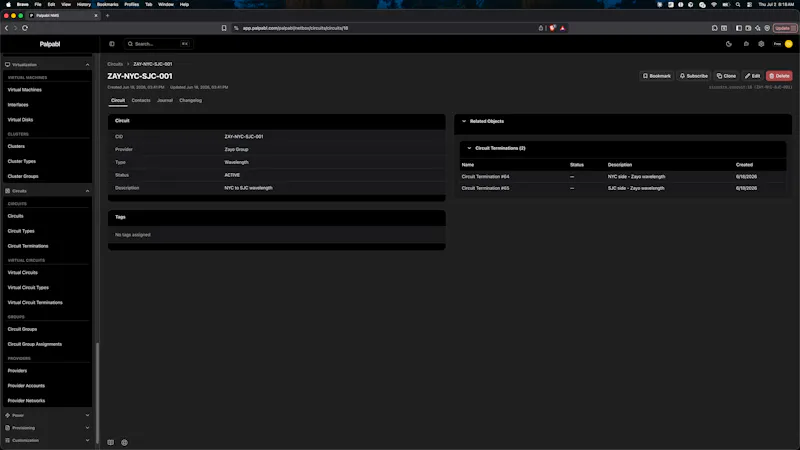The width and height of the screenshot is (800, 450).
Task: Collapse the Circuits sidebar section
Action: click(47, 191)
